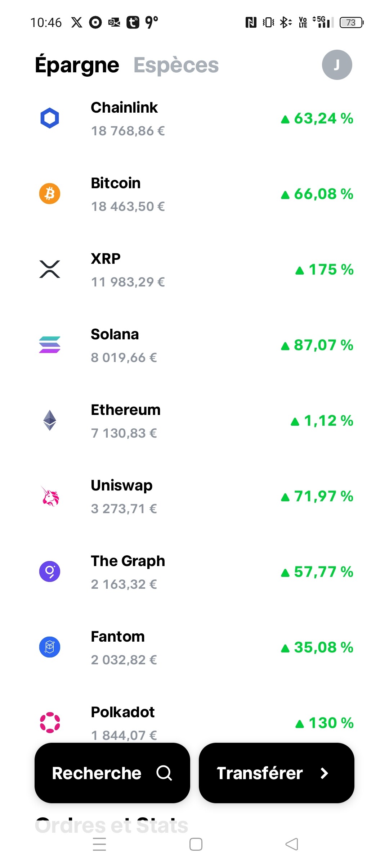The height and width of the screenshot is (868, 389).
Task: Tap the Fantom blue logo
Action: (x=50, y=647)
